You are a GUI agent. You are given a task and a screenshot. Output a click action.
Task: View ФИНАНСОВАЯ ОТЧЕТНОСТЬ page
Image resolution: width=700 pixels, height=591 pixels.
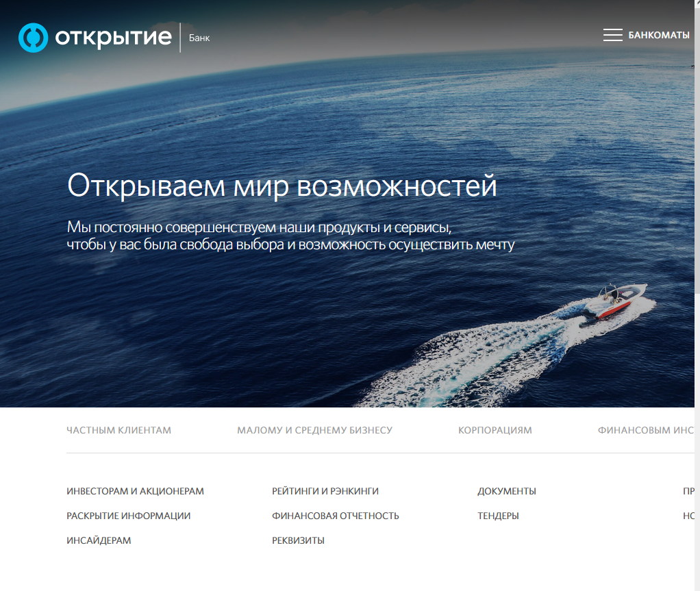pyautogui.click(x=335, y=516)
